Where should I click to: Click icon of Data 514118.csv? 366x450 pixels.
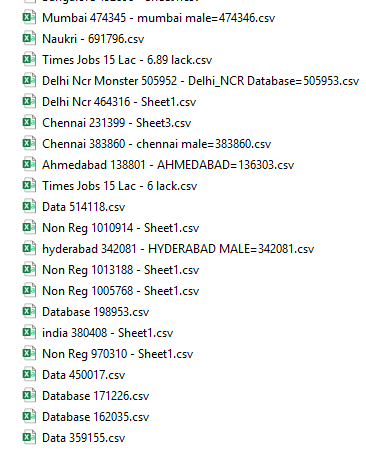(29, 206)
